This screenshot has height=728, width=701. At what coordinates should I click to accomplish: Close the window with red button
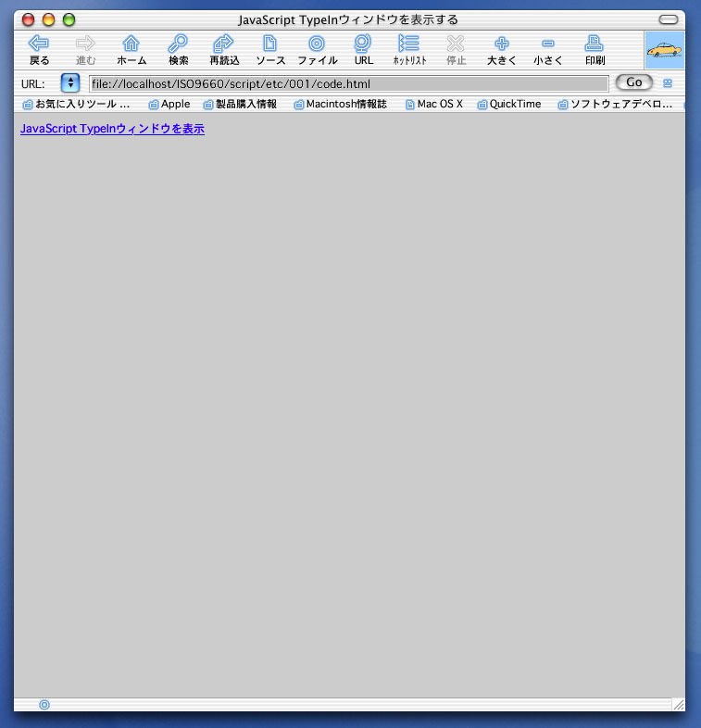[29, 19]
